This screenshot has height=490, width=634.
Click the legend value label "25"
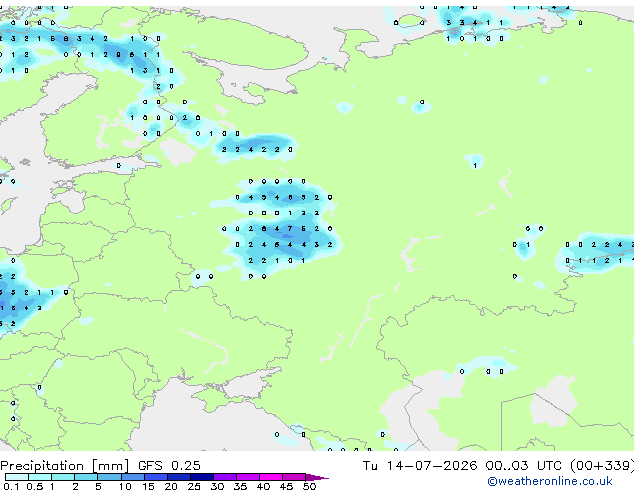(x=194, y=486)
